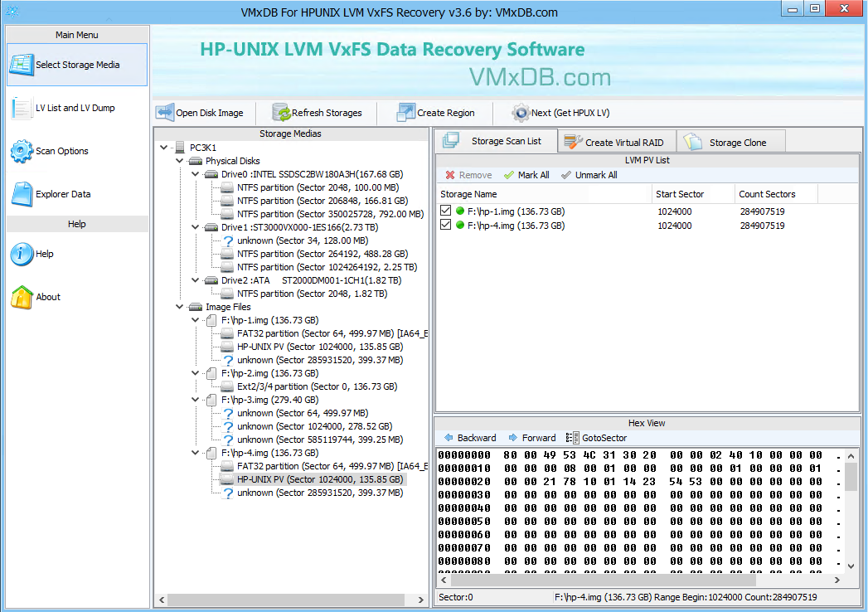Viewport: 868px width, 612px height.
Task: Collapse the Image Files node
Action: coord(179,307)
